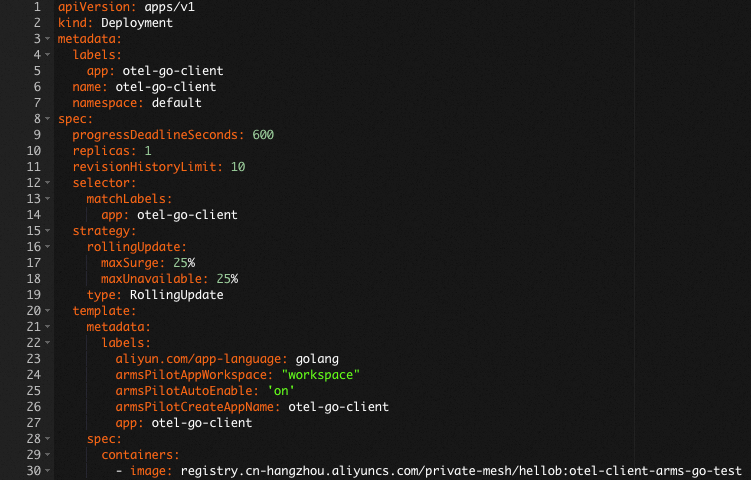The width and height of the screenshot is (751, 480).
Task: Click line number 1 in gutter
Action: click(x=37, y=7)
